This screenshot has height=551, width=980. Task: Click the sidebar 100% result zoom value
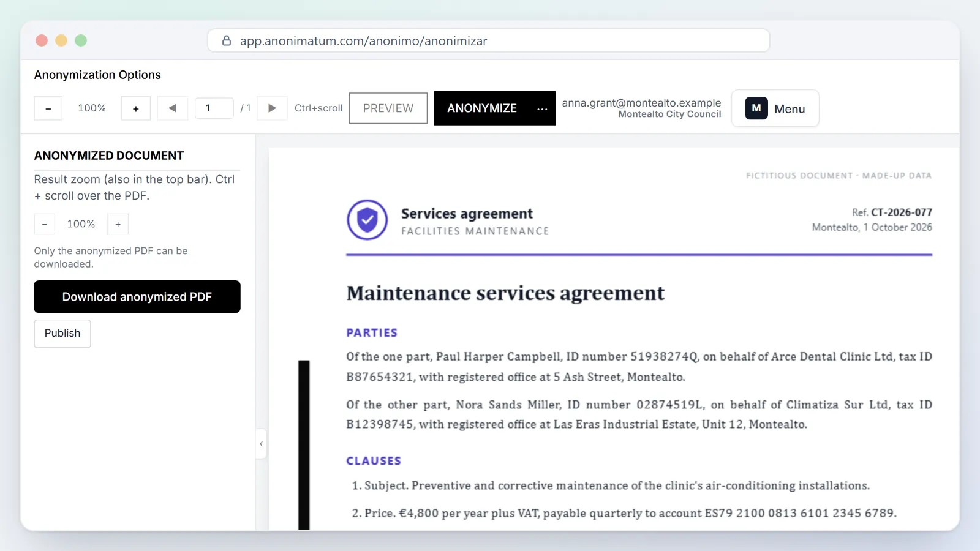pyautogui.click(x=81, y=224)
